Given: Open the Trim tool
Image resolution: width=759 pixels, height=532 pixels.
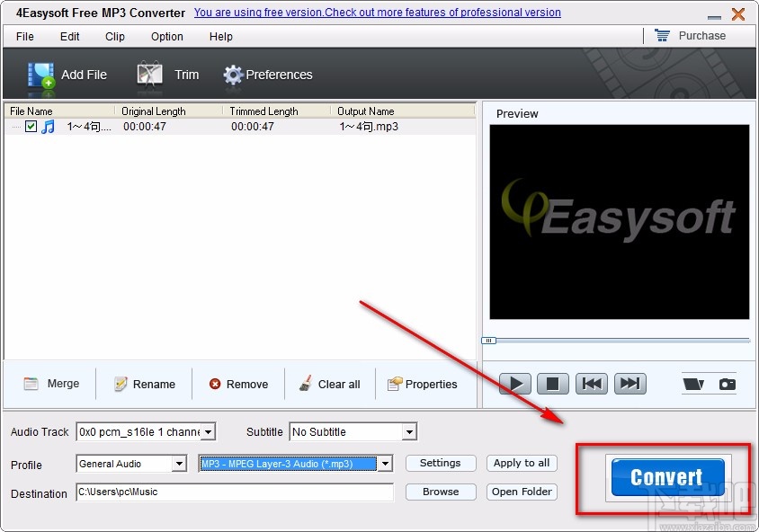Looking at the screenshot, I should [x=148, y=75].
